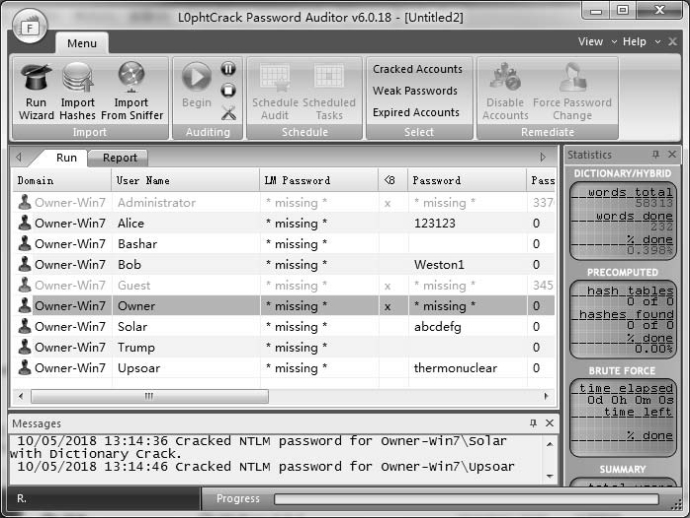690x518 pixels.
Task: Pause the audit with the pause icon
Action: [x=228, y=69]
